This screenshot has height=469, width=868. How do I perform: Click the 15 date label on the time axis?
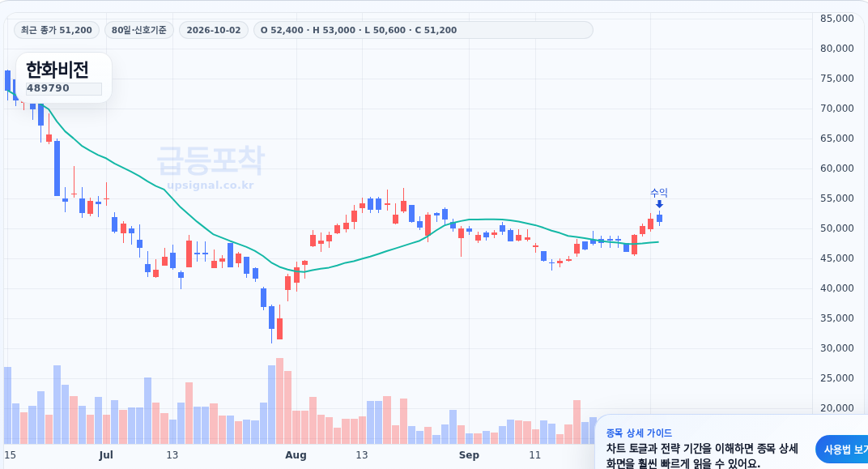click(10, 454)
